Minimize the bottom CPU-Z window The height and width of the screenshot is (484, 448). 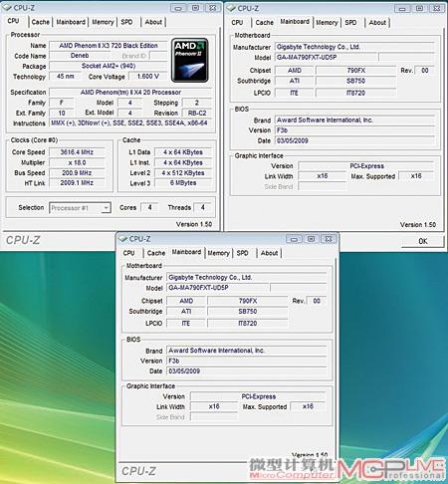click(x=294, y=239)
